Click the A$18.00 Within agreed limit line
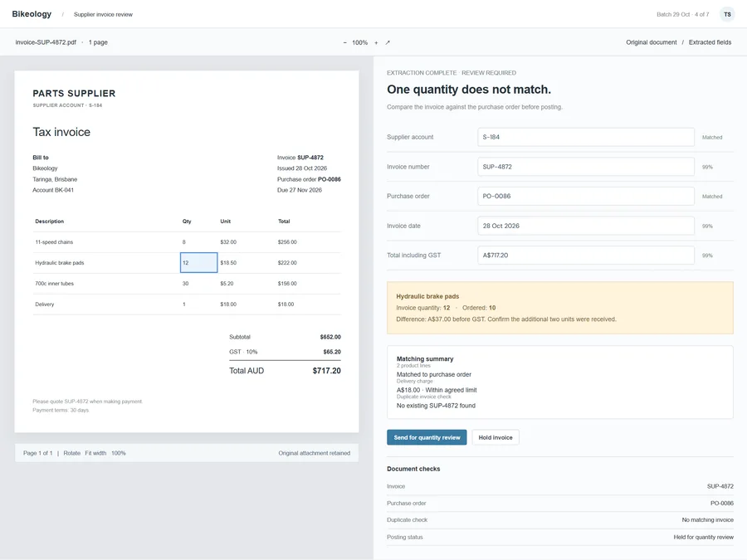This screenshot has height=560, width=747. point(437,390)
